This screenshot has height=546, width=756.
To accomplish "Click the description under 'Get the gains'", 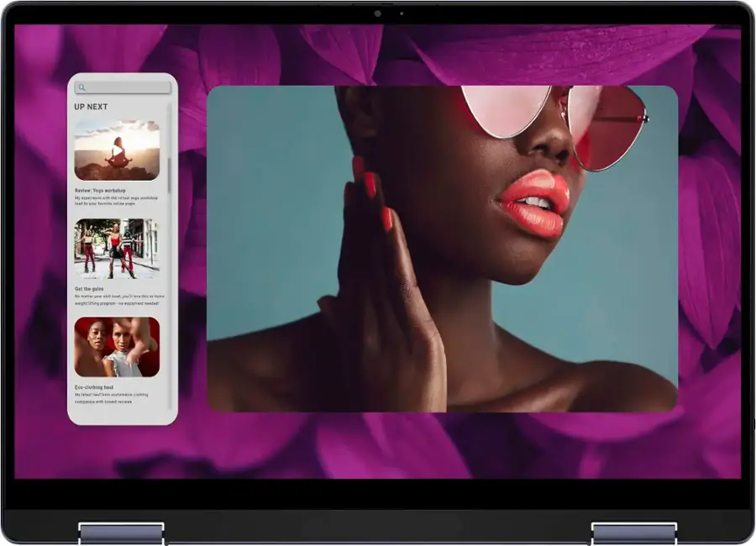I will pos(119,300).
